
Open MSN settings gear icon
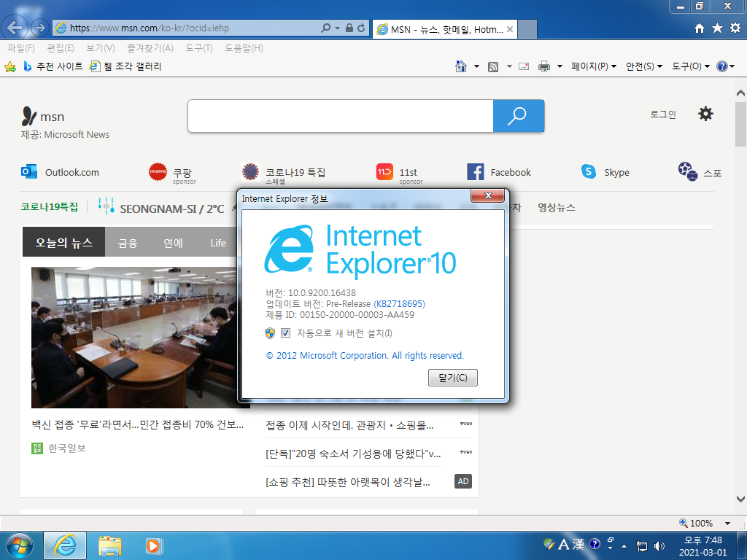coord(705,114)
